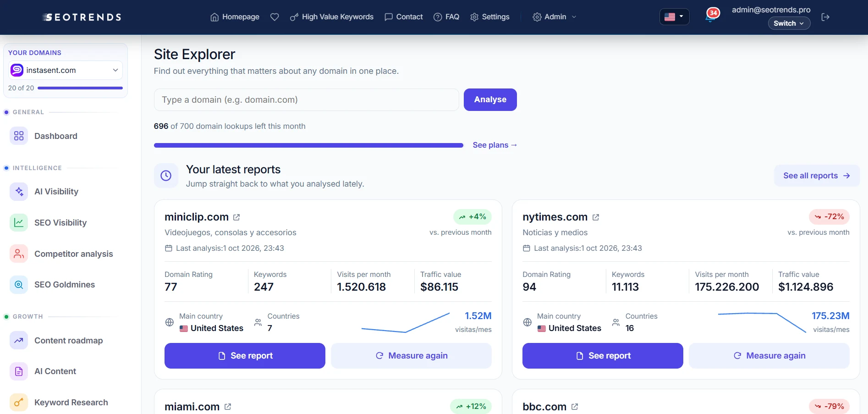Image resolution: width=868 pixels, height=414 pixels.
Task: Open the Contact page
Action: [x=403, y=17]
